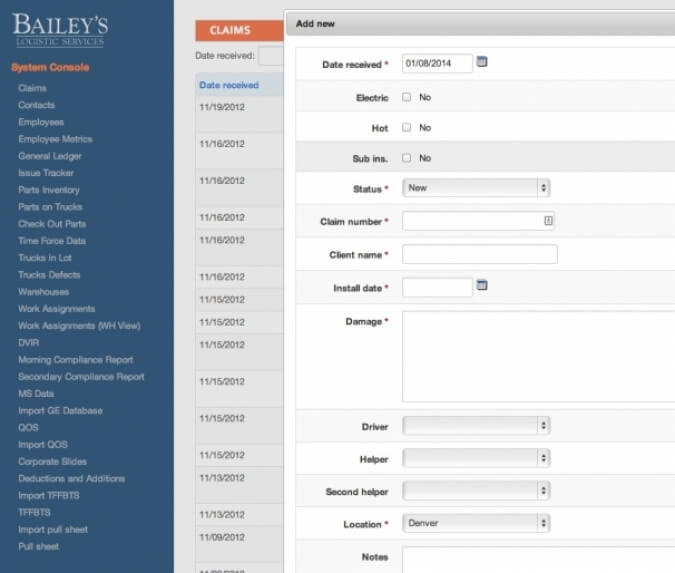Go to Trucks Defects
The width and height of the screenshot is (675, 573).
[x=49, y=275]
